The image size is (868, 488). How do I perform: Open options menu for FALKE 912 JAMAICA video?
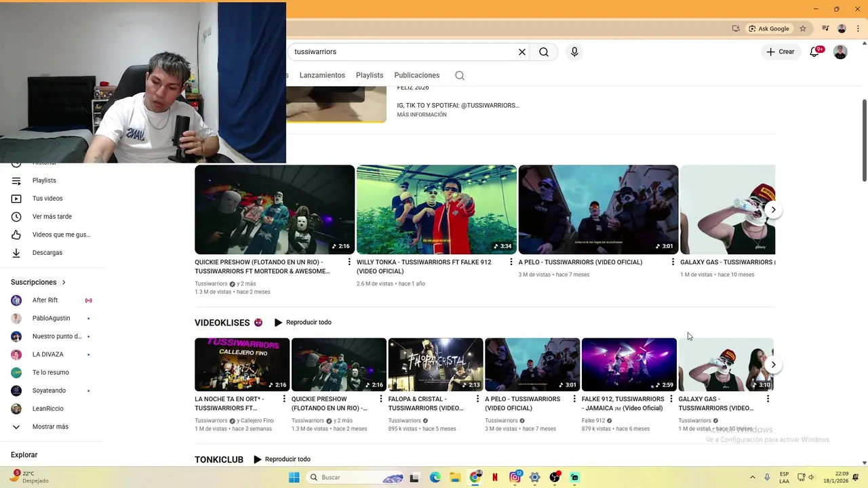(x=671, y=399)
